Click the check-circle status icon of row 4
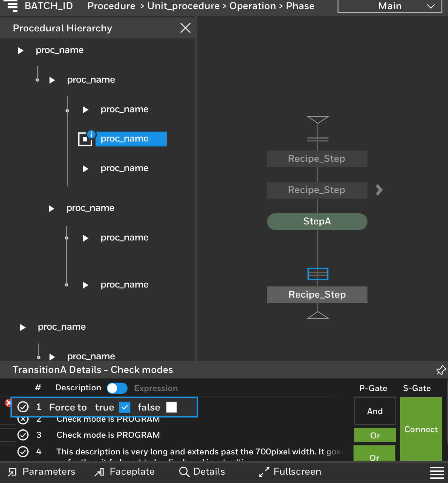Image resolution: width=448 pixels, height=483 pixels. tap(23, 452)
